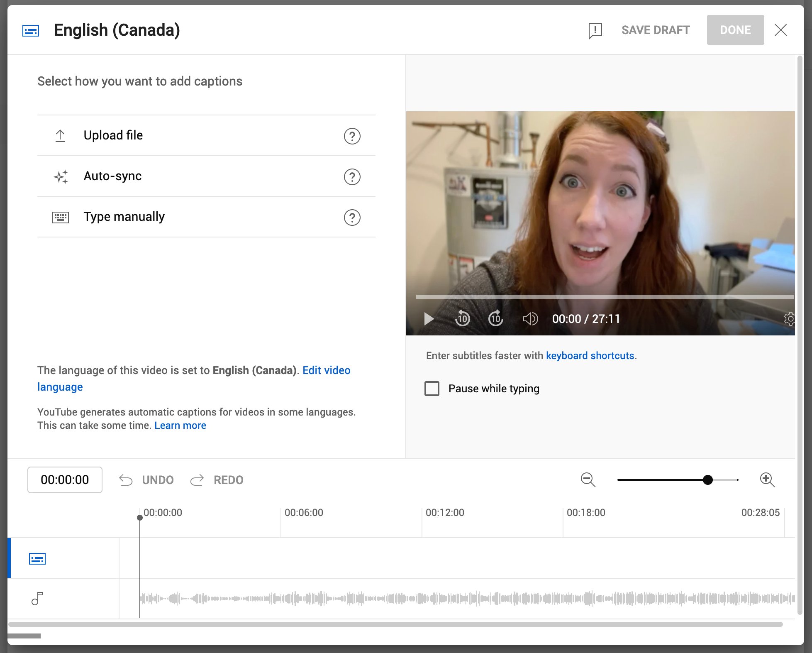Click the keyboard icon for Type manually
Screen dimensions: 812x653
61,217
